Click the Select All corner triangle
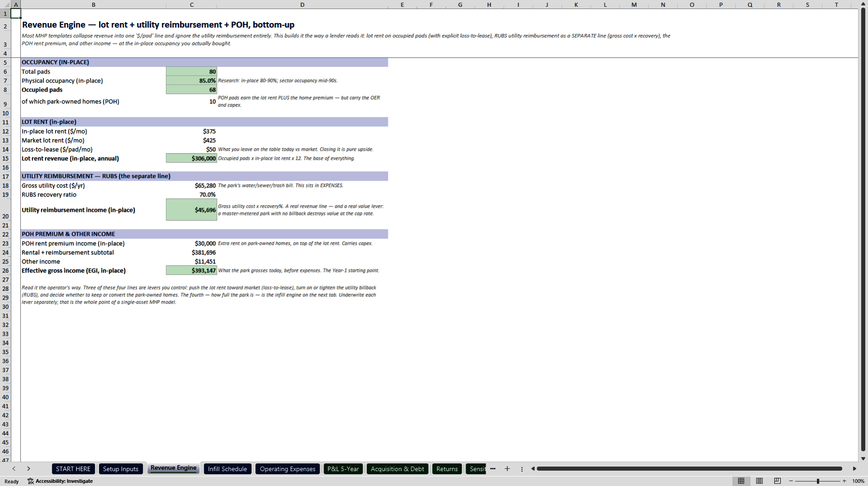Image resolution: width=868 pixels, height=486 pixels. click(x=5, y=5)
